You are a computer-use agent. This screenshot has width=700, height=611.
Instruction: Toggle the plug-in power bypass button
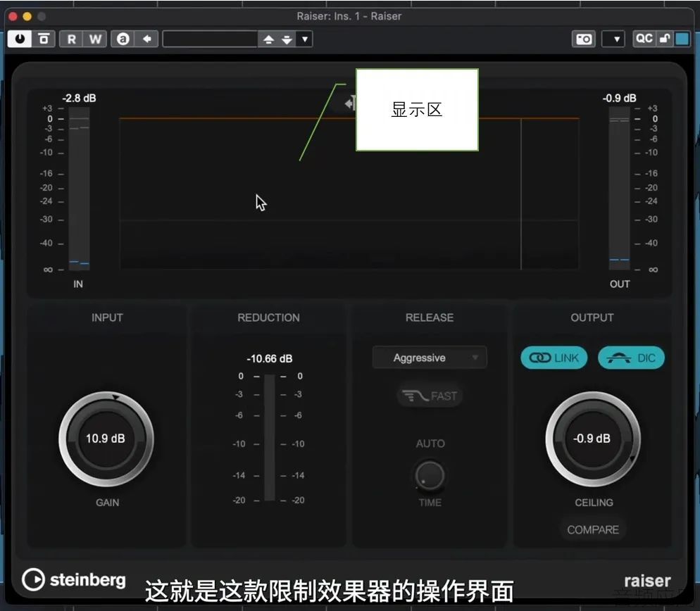[20, 39]
